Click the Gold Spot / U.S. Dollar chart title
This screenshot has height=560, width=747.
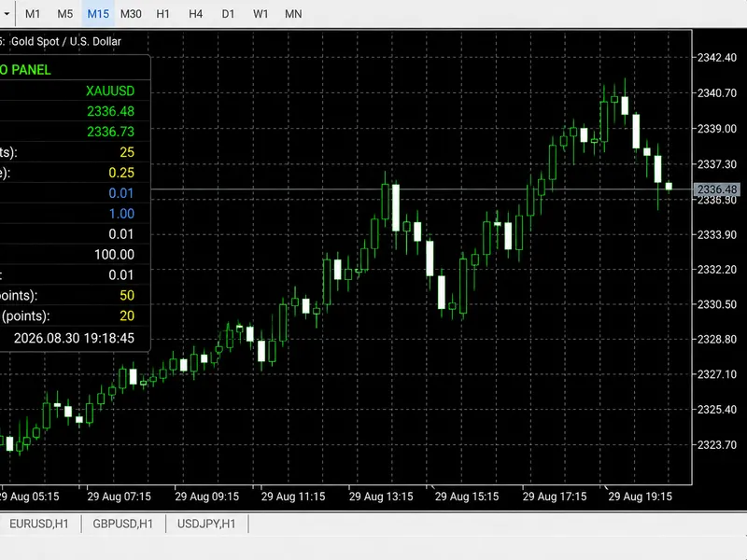[x=65, y=41]
